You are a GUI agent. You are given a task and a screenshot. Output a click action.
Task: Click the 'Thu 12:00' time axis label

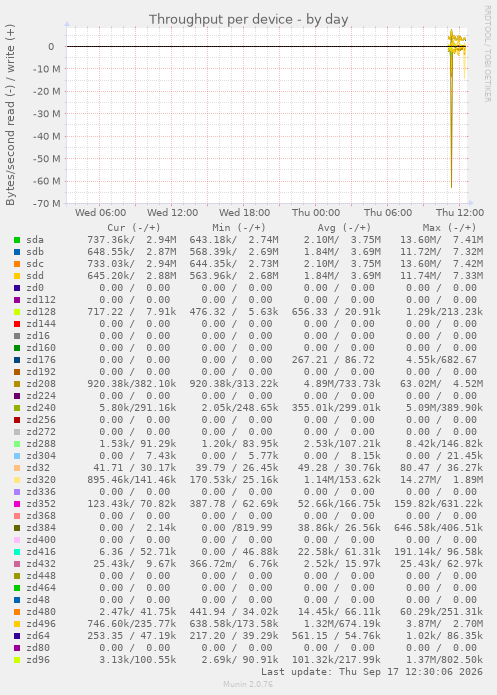tap(460, 212)
